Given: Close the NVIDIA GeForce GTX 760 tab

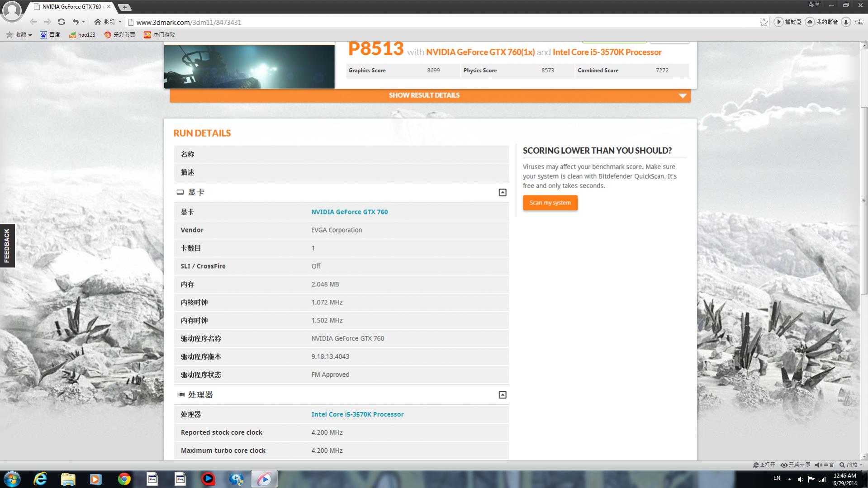Looking at the screenshot, I should (109, 6).
